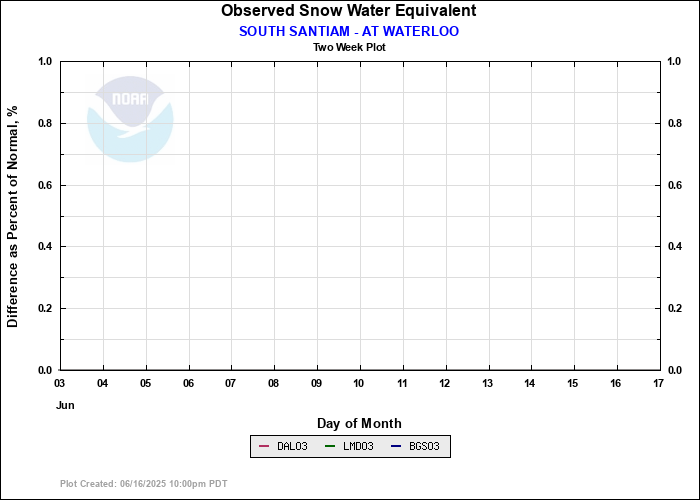The image size is (700, 500).
Task: Click x-axis day label 13
Action: click(488, 383)
